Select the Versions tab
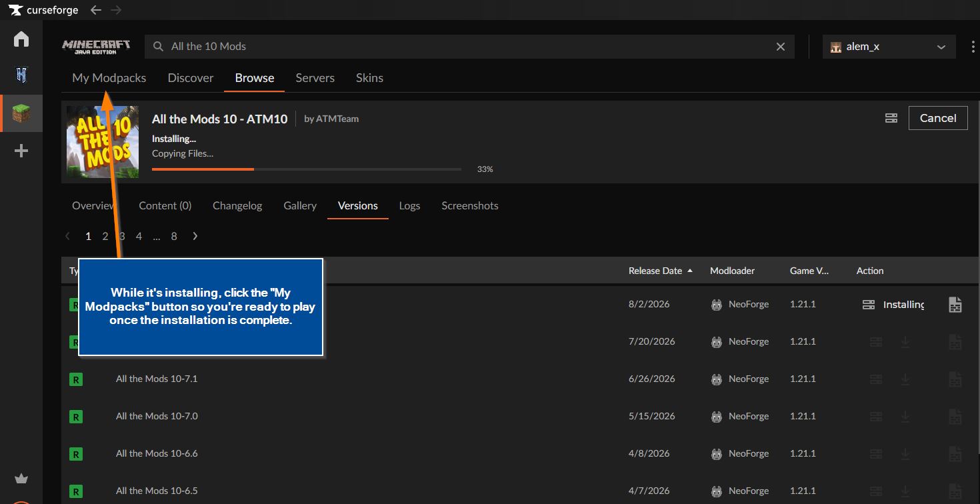The height and width of the screenshot is (504, 980). point(358,205)
